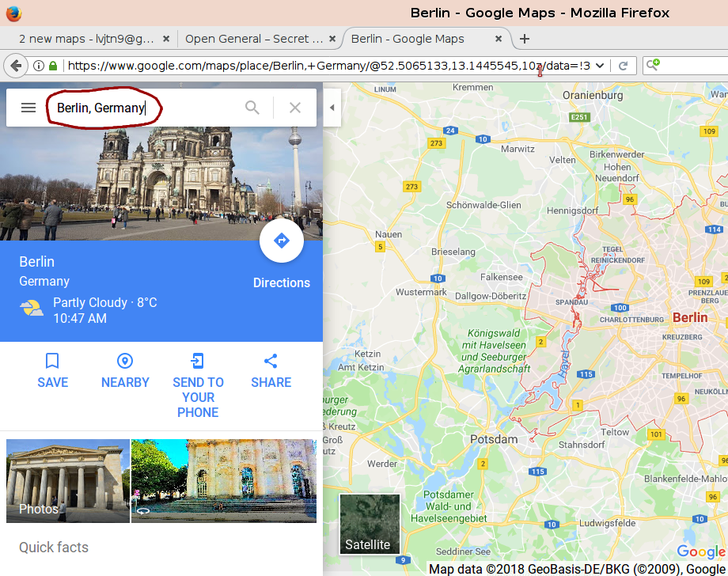Click the Marwitz label on the map
728x576 pixels.
(x=518, y=149)
